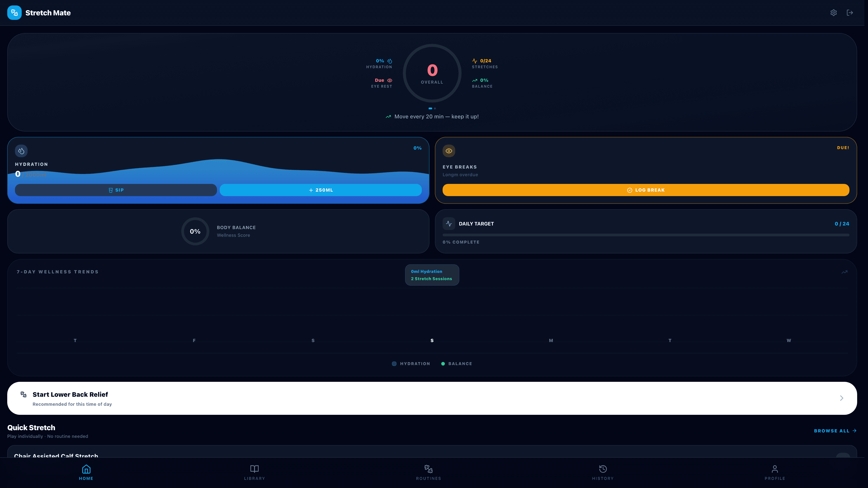Click the '0 / 24' daily target value
The image size is (868, 488).
842,224
